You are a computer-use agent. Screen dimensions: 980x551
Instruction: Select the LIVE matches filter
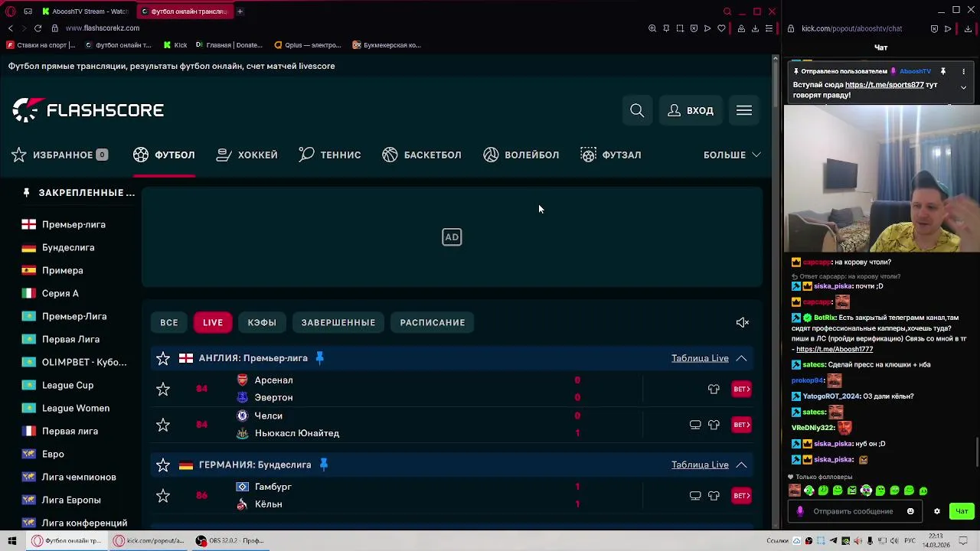click(x=213, y=322)
